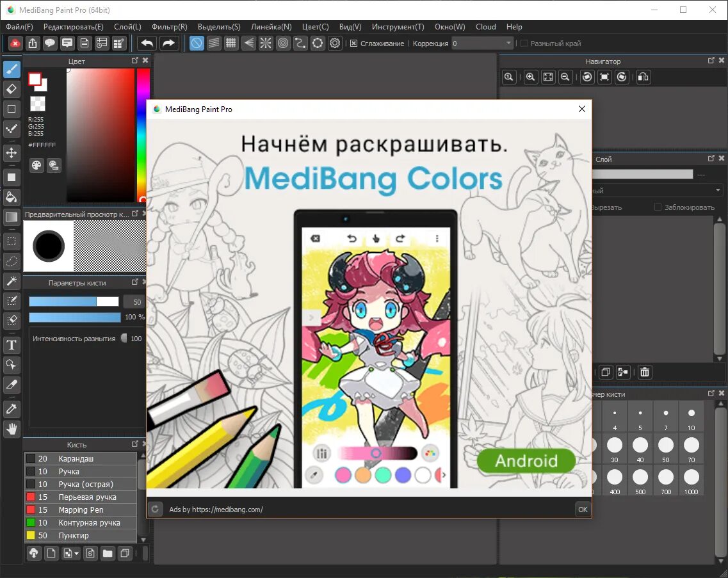Image resolution: width=728 pixels, height=578 pixels.
Task: Select the Magic Wand tool
Action: coord(12,280)
